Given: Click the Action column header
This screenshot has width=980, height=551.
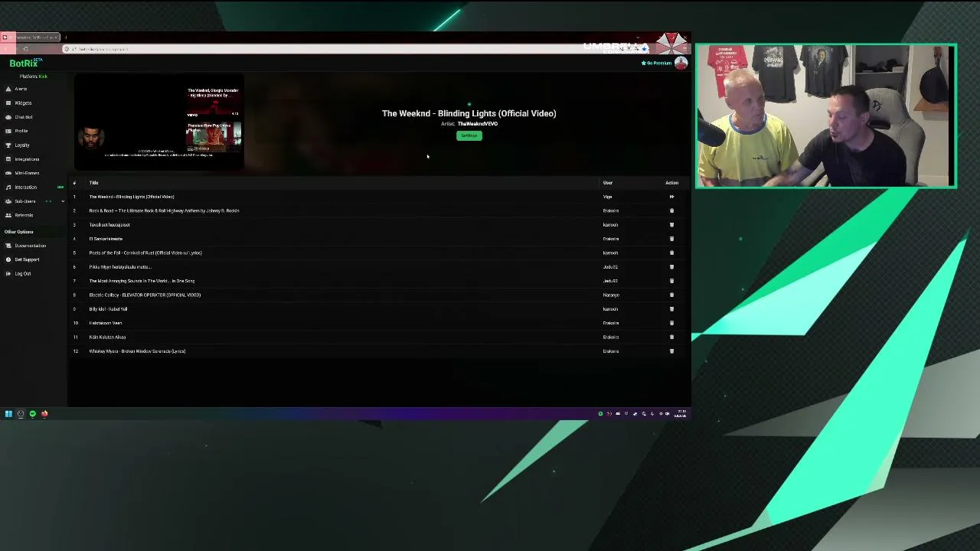Looking at the screenshot, I should coord(671,183).
